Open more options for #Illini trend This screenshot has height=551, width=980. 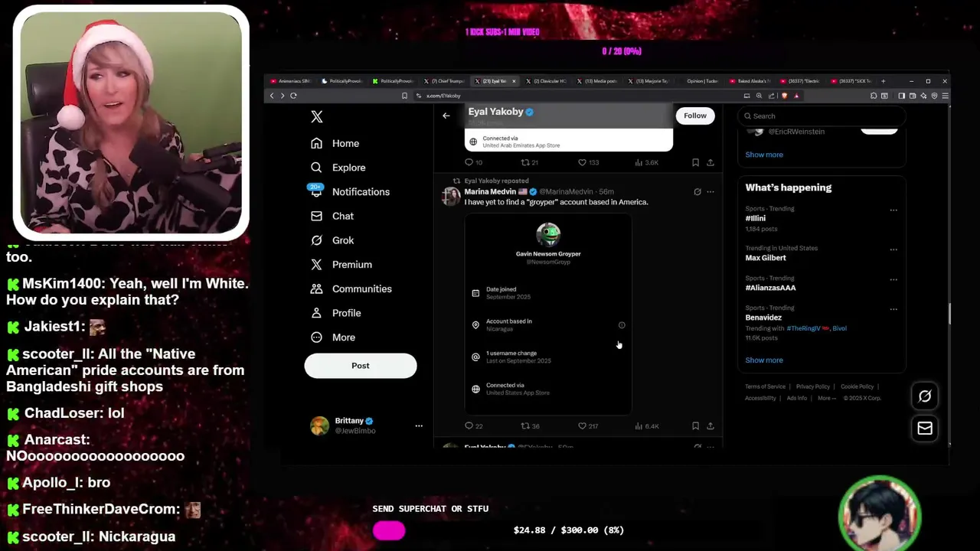pos(893,210)
